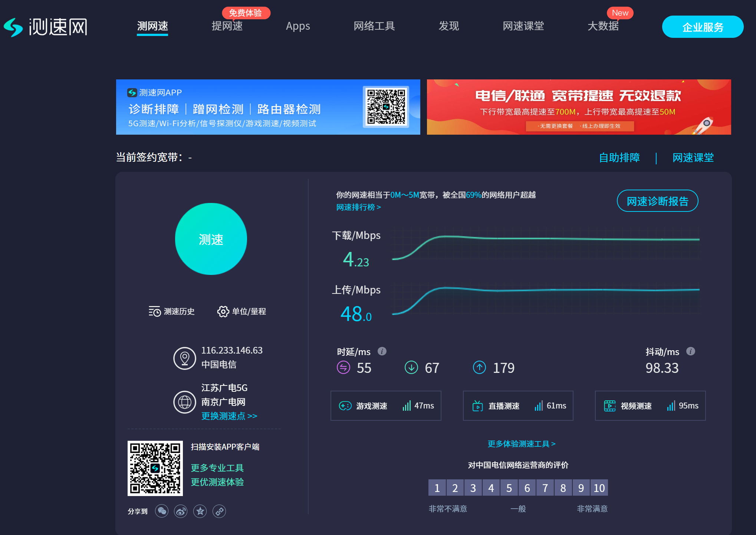756x535 pixels.
Task: Click the upload speed chart
Action: [546, 298]
